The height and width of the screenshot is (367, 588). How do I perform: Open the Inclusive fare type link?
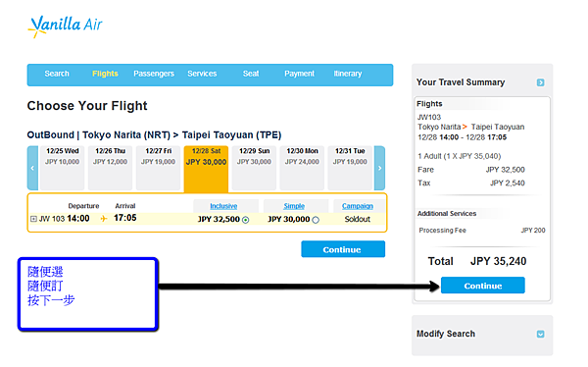(x=223, y=206)
